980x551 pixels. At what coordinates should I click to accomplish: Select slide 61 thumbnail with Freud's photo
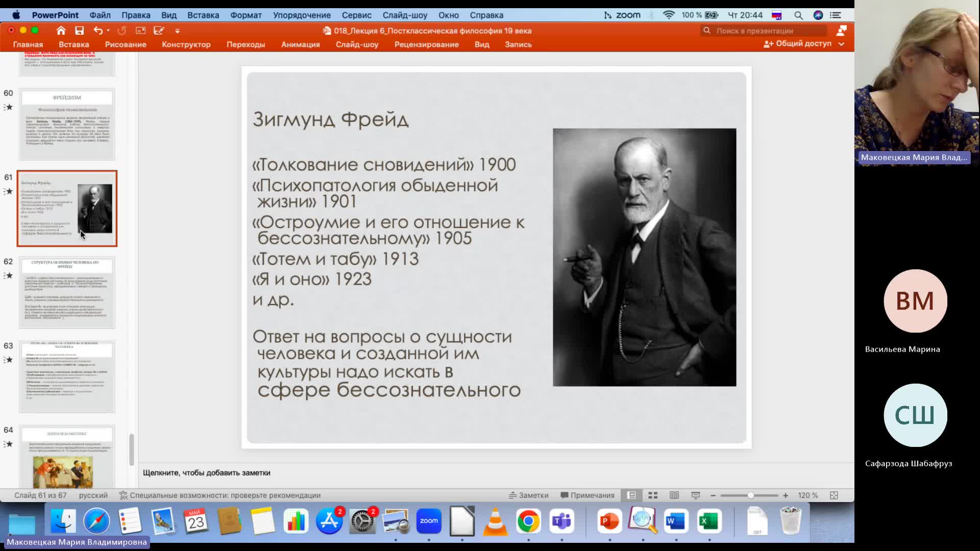tap(67, 208)
